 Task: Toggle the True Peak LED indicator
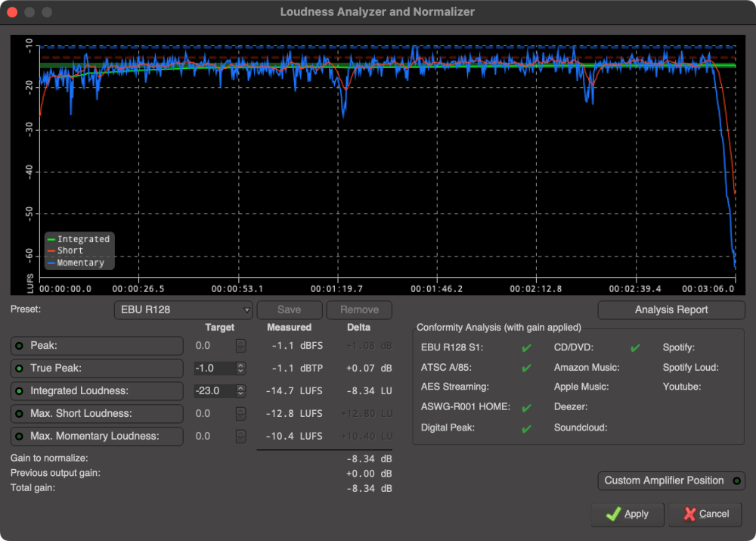point(18,368)
